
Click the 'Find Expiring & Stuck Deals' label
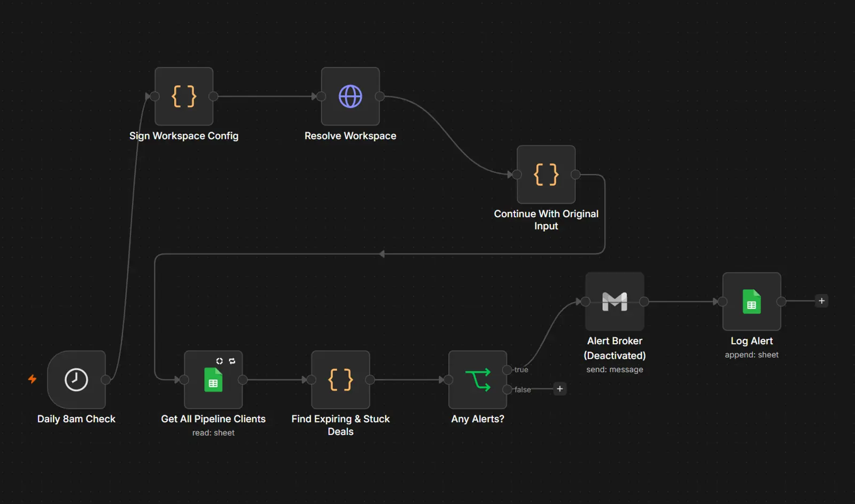coord(341,426)
